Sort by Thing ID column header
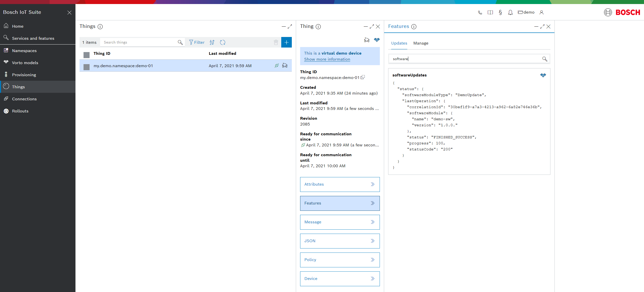Image resolution: width=644 pixels, height=292 pixels. coord(102,53)
